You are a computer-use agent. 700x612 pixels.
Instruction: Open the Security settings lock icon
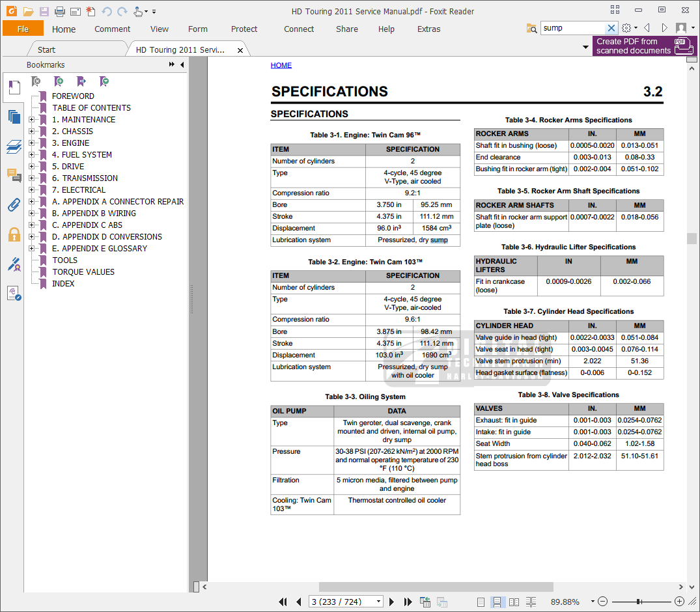14,234
